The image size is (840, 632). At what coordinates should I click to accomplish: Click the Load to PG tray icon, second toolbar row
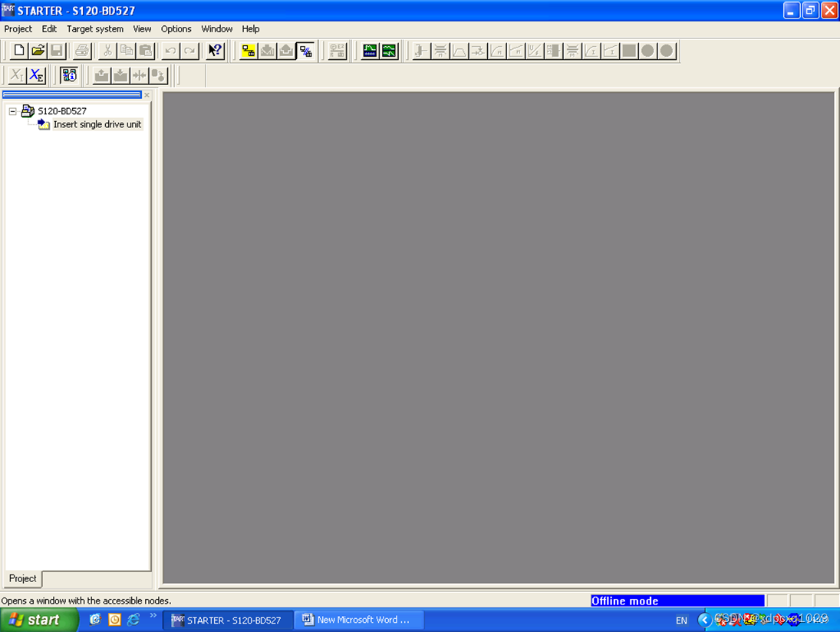click(x=102, y=75)
